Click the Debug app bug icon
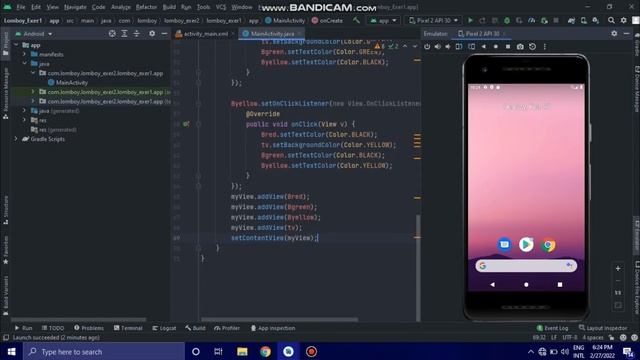 [x=507, y=20]
